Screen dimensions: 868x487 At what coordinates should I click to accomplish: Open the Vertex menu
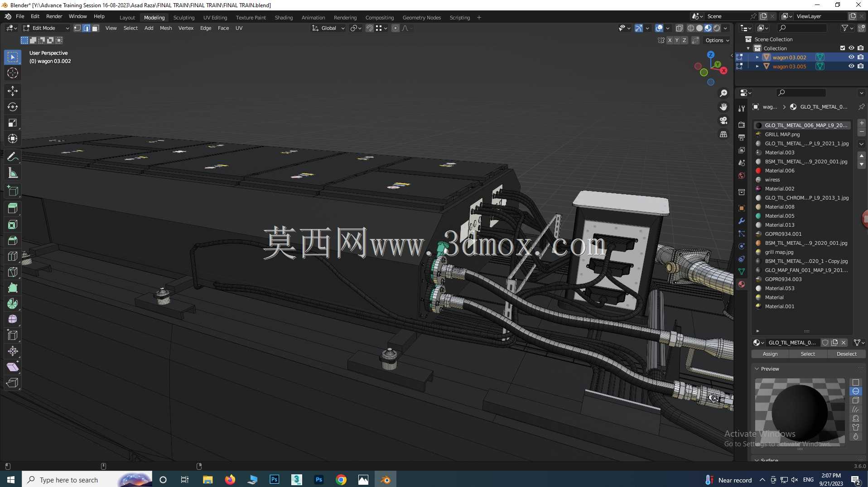pos(186,28)
